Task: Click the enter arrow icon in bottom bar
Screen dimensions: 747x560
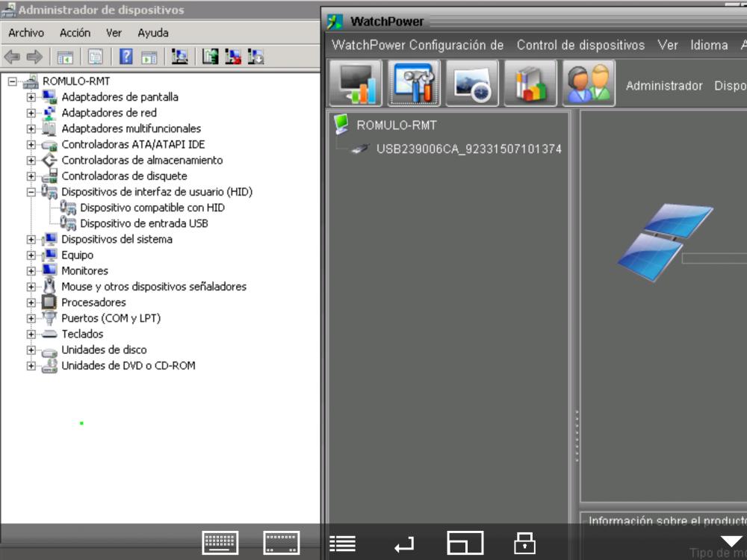Action: pos(404,544)
